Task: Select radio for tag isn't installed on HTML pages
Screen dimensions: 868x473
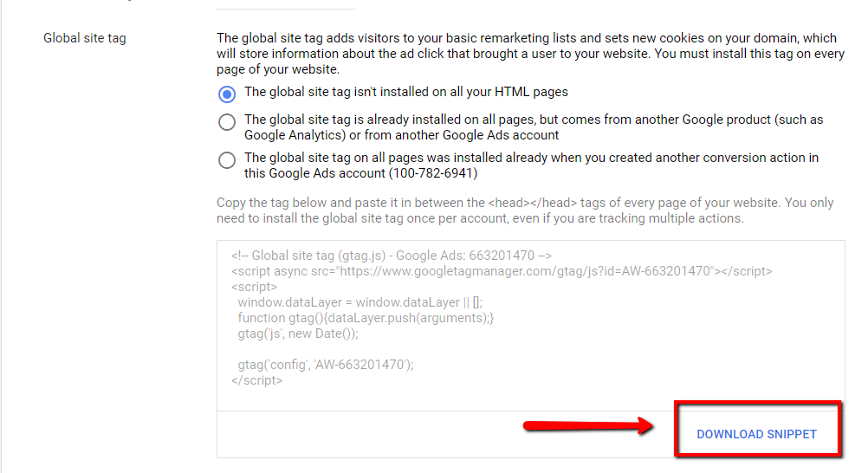Action: click(x=226, y=94)
